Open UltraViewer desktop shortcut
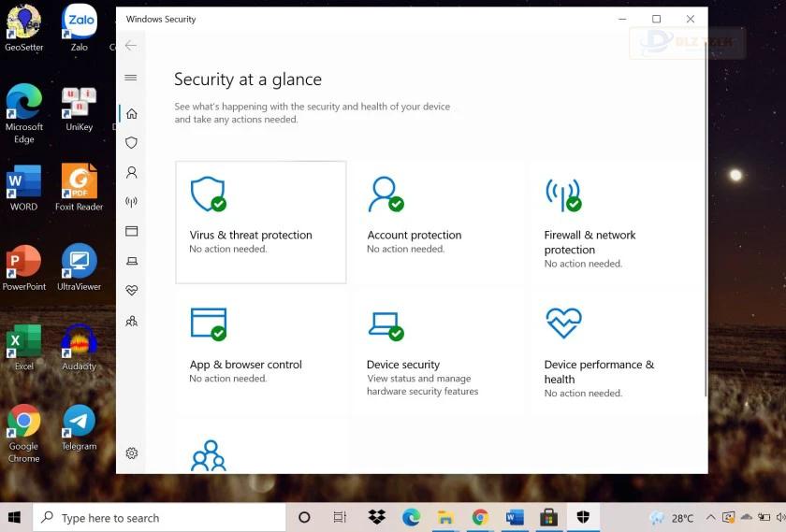Screen dimensions: 786x532 (79, 267)
